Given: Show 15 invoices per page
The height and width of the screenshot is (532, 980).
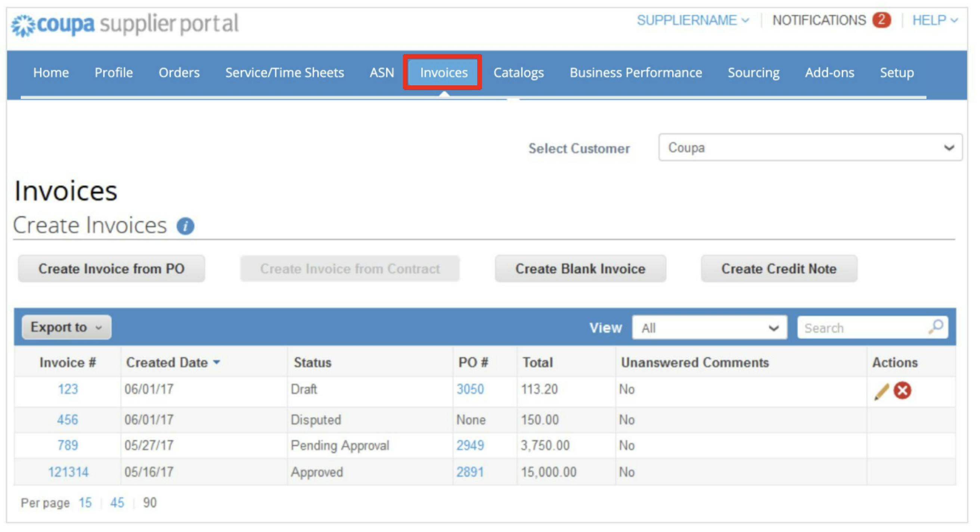Looking at the screenshot, I should pos(85,503).
